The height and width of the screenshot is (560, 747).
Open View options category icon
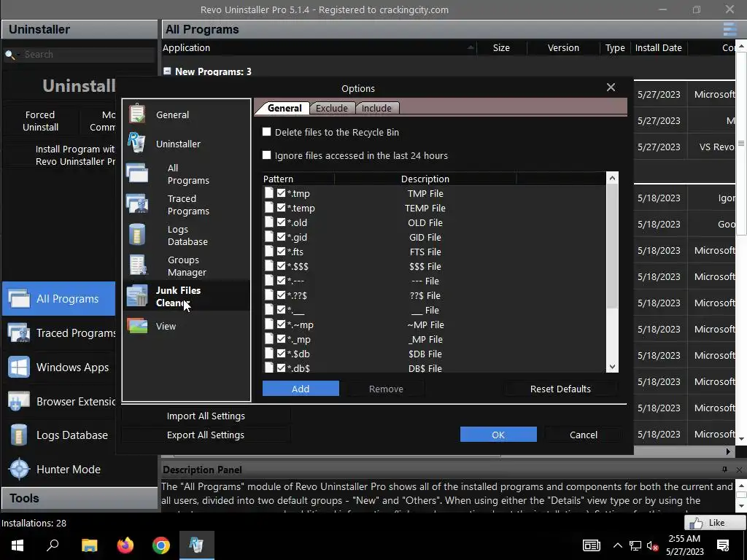137,326
